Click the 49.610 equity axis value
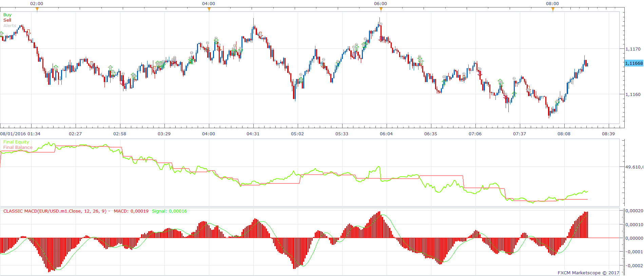Viewport: 644px width, 276px height. 634,167
